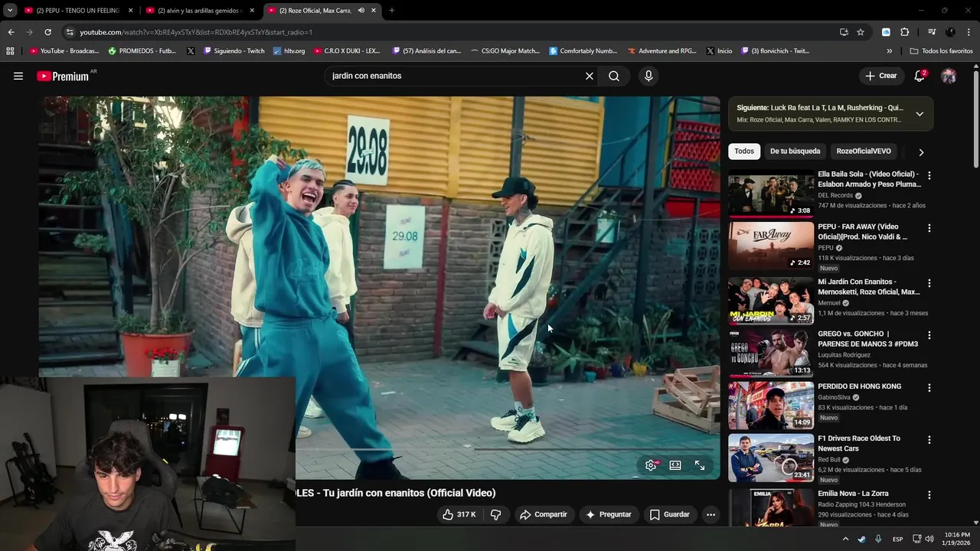This screenshot has width=980, height=551.
Task: Open Steam tray icon
Action: tap(861, 539)
